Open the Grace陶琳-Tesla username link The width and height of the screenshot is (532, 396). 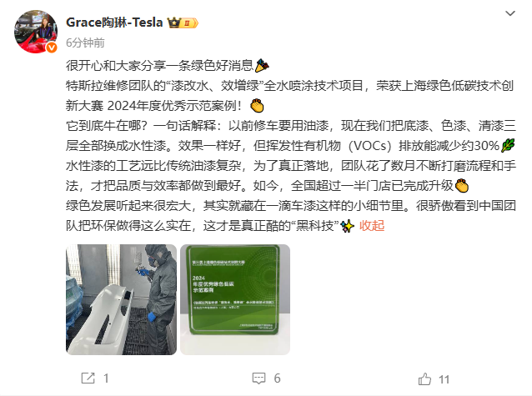coord(114,23)
